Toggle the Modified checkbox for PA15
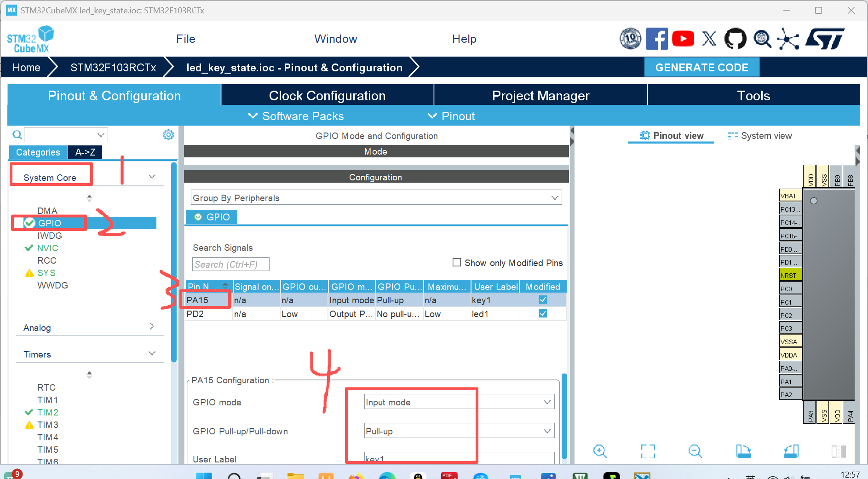This screenshot has width=868, height=479. coord(543,300)
